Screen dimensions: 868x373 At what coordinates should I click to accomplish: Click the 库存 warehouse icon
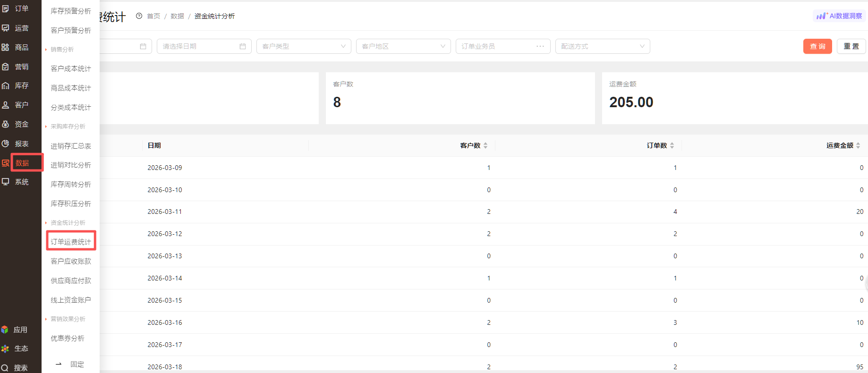pyautogui.click(x=6, y=85)
